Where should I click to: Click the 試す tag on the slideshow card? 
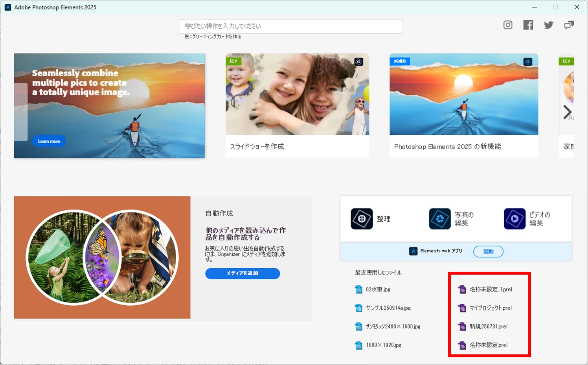[x=233, y=61]
